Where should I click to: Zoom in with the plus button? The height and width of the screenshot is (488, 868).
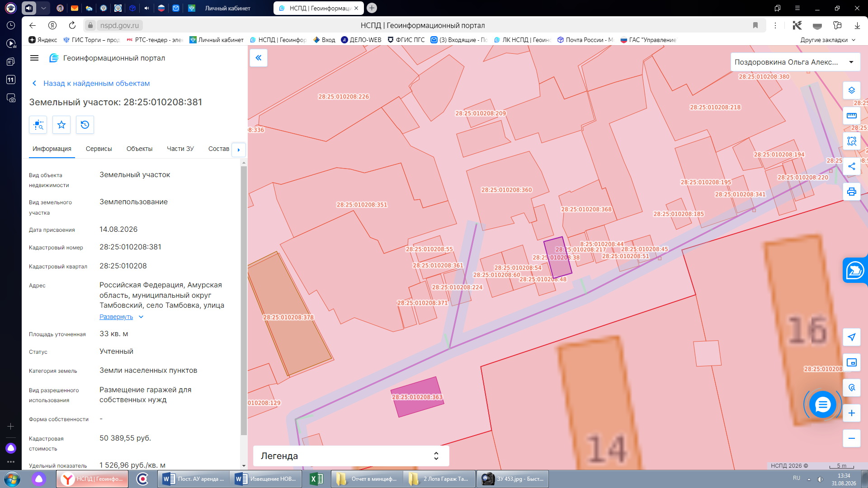[852, 413]
